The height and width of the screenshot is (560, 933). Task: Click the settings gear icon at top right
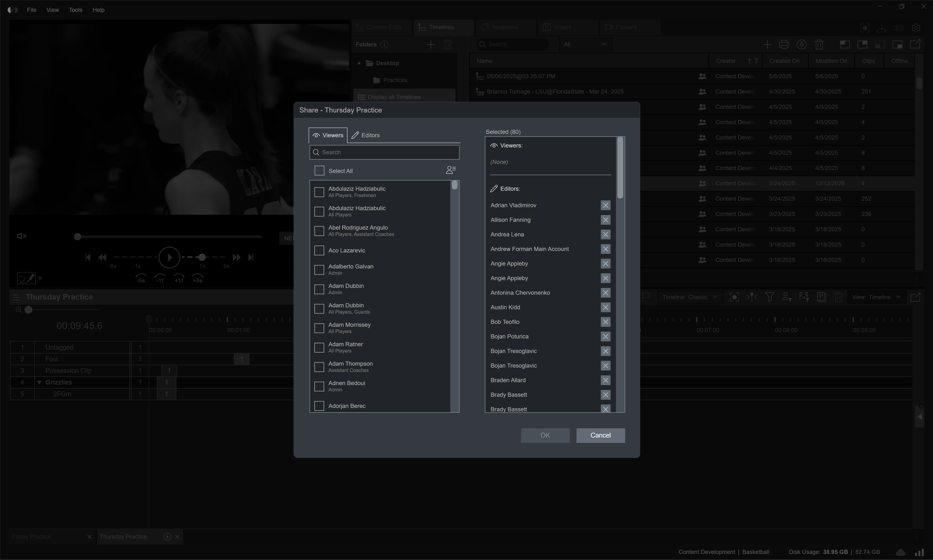(916, 27)
